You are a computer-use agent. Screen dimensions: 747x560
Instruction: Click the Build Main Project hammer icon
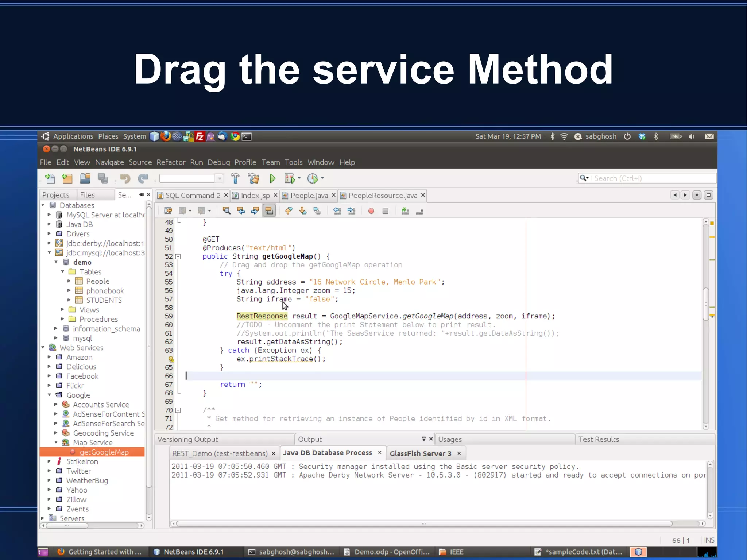(235, 178)
